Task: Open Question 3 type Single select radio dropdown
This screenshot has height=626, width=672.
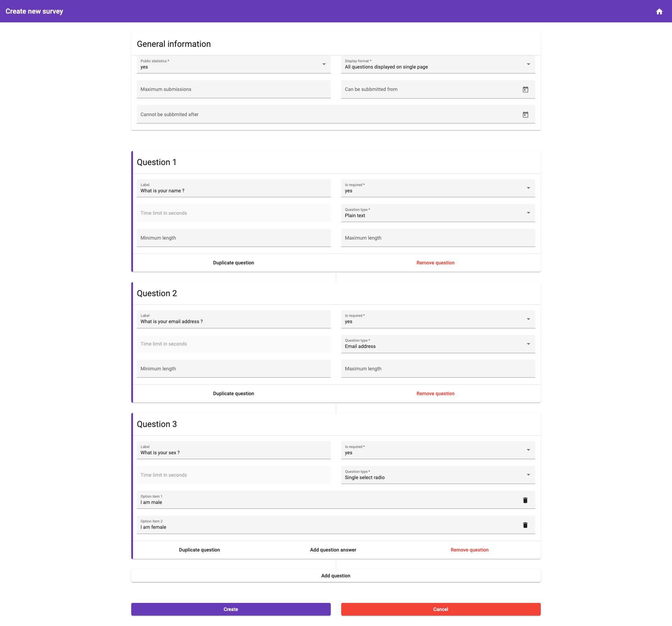Action: click(x=438, y=475)
